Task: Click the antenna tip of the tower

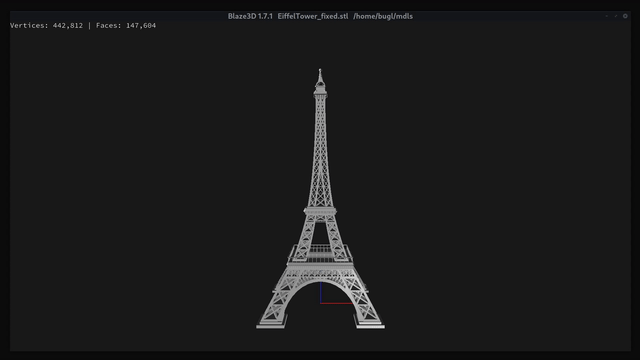Action: 320,71
